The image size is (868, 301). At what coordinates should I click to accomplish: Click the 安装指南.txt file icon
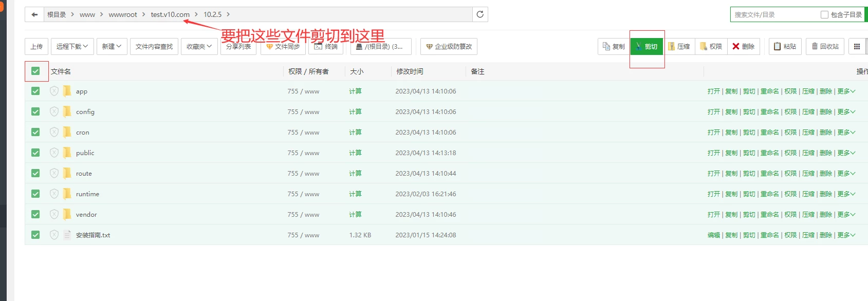67,235
